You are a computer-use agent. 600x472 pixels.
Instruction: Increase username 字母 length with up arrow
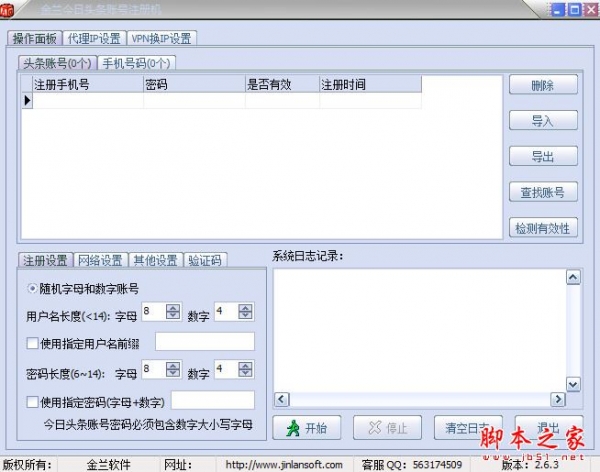click(173, 308)
